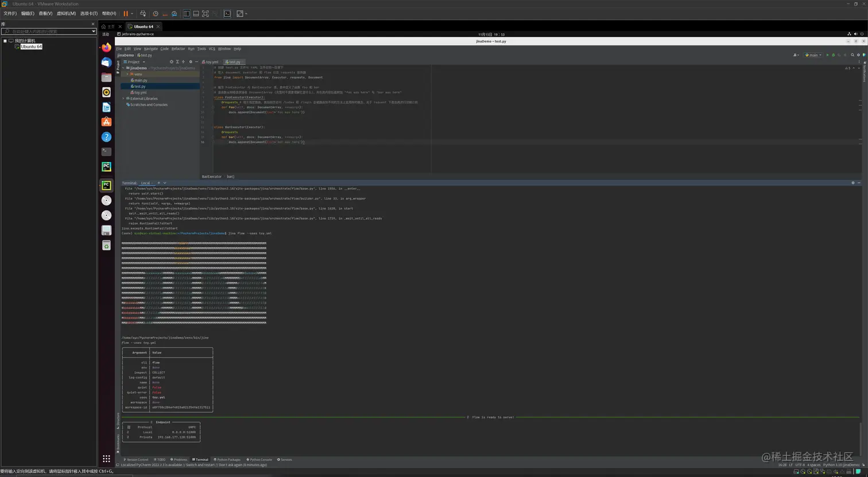Open PyCharm IDE settings gear

[x=859, y=55]
